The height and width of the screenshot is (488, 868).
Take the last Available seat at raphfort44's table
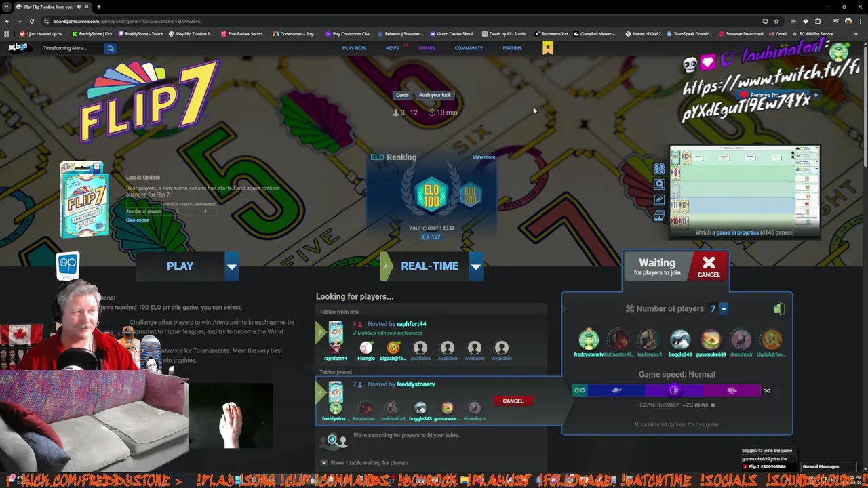pos(501,348)
